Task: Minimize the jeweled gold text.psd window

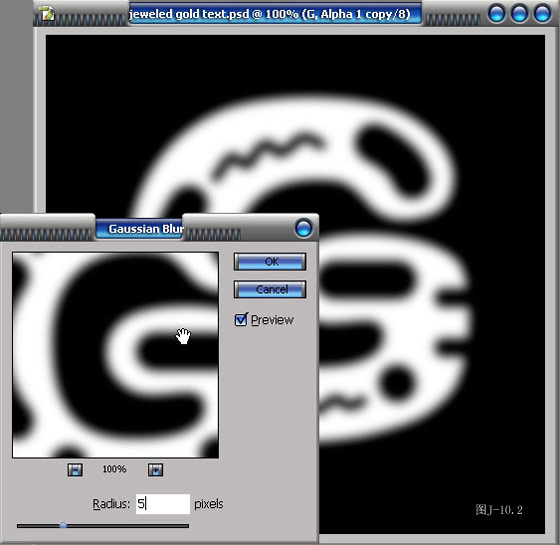Action: click(496, 13)
